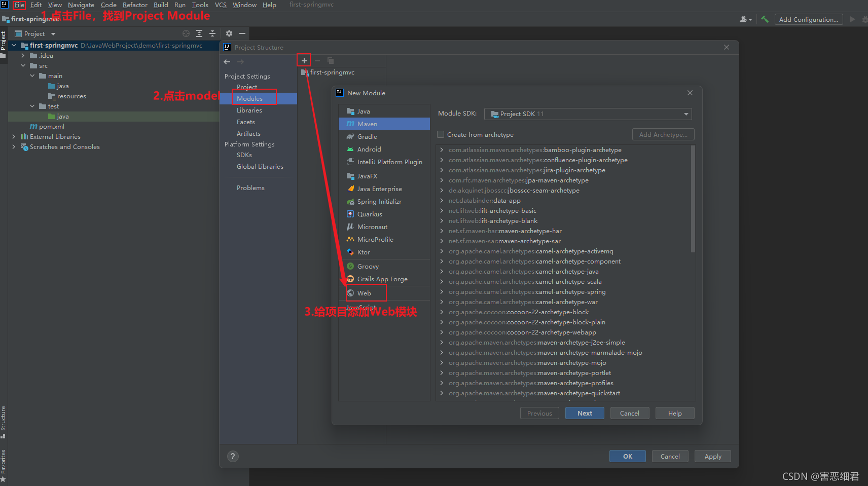868x486 pixels.
Task: Click Next in New Module dialog
Action: pos(585,414)
